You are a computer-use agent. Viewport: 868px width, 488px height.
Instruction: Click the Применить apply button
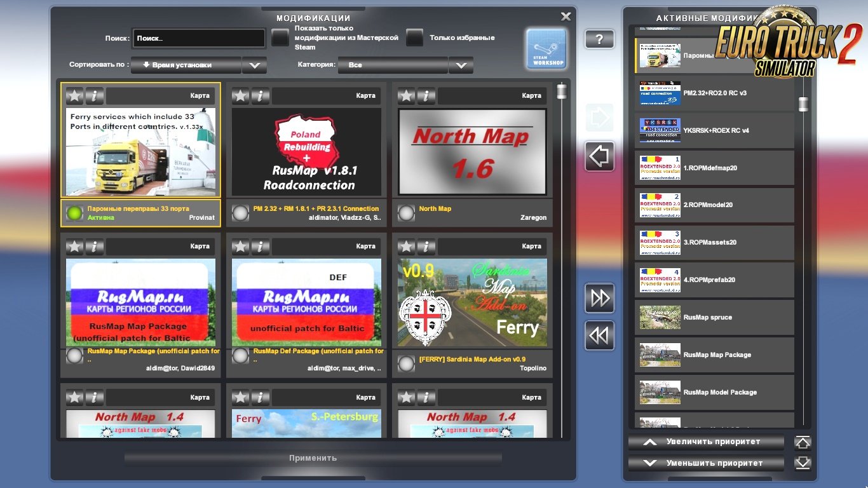pyautogui.click(x=313, y=458)
